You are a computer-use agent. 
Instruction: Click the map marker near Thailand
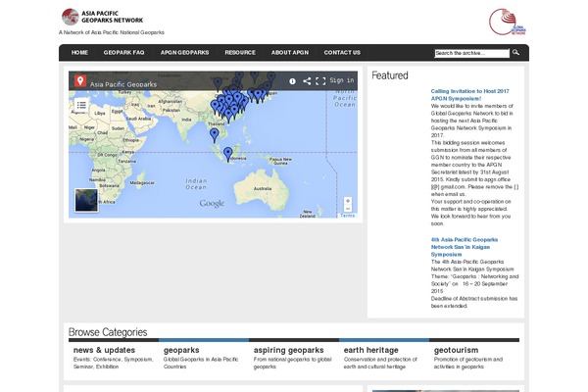pyautogui.click(x=214, y=135)
